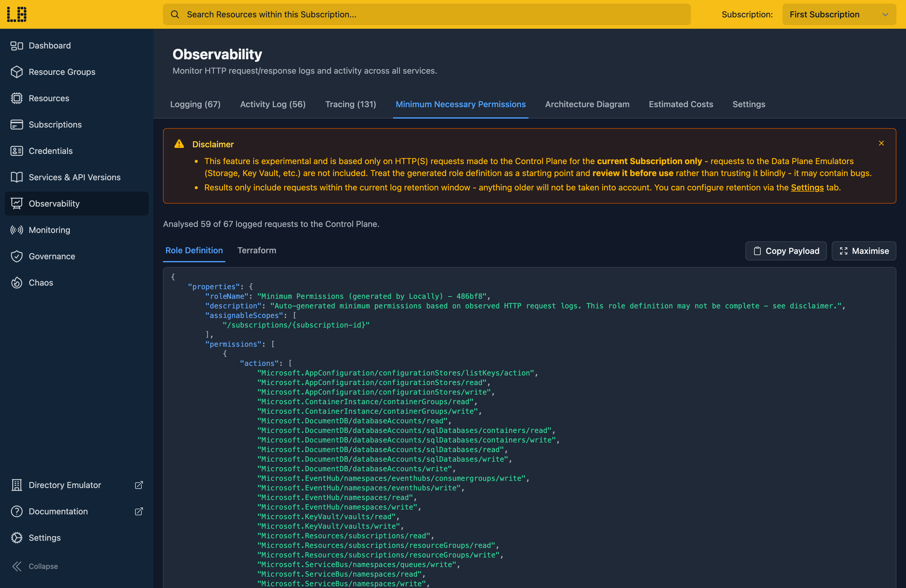Open Directory Emulator external link icon

click(139, 485)
